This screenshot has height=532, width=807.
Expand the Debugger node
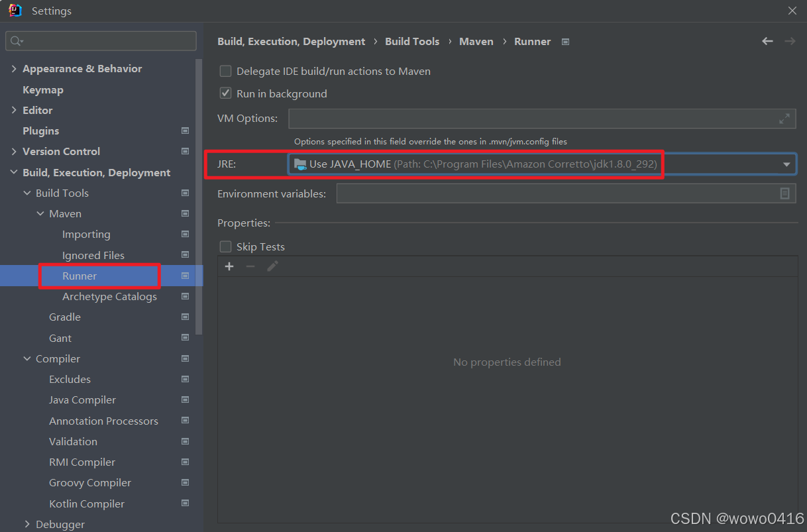point(27,525)
